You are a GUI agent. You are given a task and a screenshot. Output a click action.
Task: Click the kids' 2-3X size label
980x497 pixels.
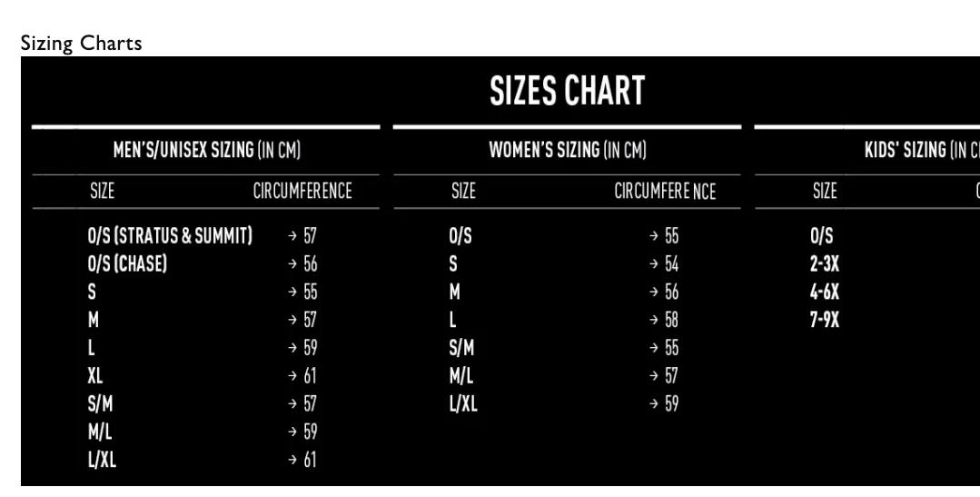point(825,264)
